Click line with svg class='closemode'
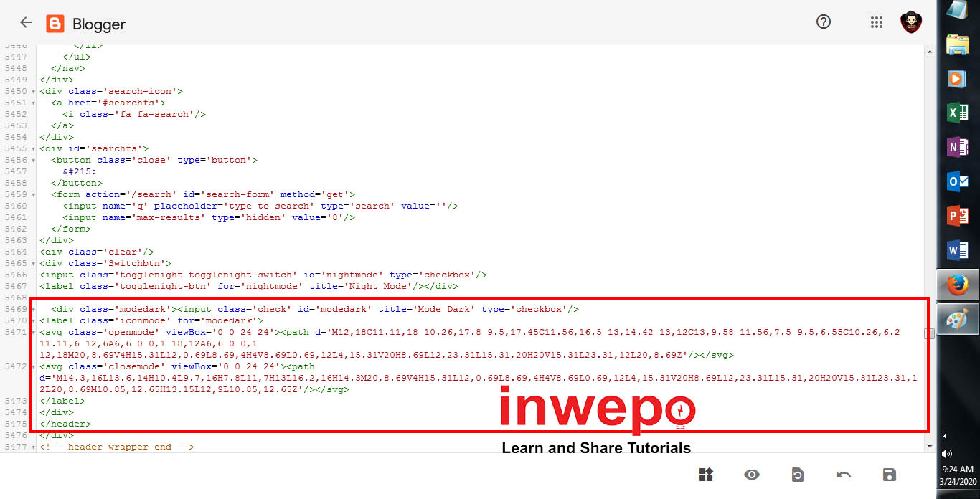 479,378
